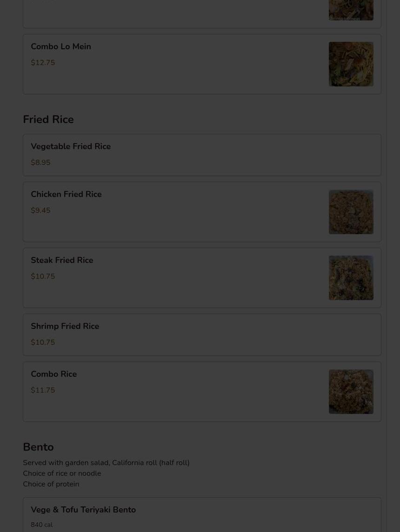Select Vegetable Fried Rice menu item

pyautogui.click(x=71, y=146)
